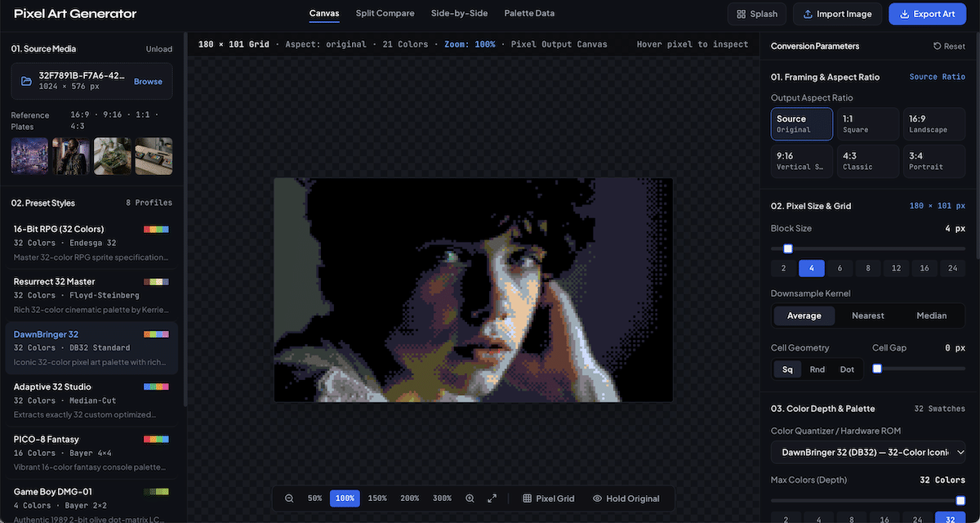Set block size to 8
This screenshot has width=980, height=523.
point(868,268)
